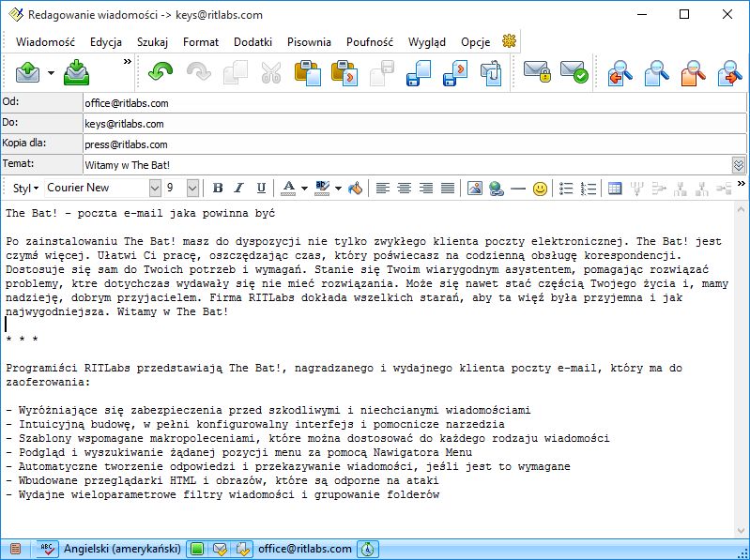Toggle bold formatting
The width and height of the screenshot is (750, 560).
point(218,188)
